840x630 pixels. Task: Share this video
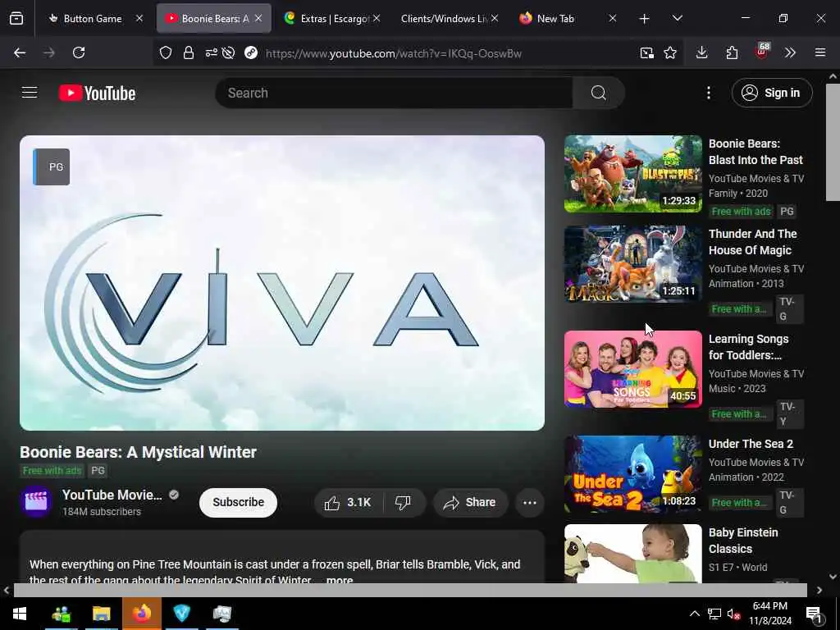pos(470,503)
